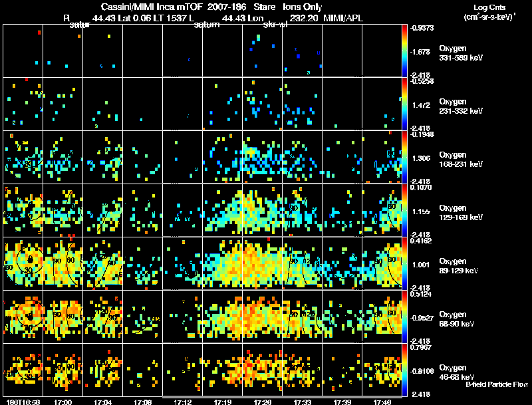Viewport: 532px width, 405px height.
Task: Click the -0.9527 colorbar midpoint value
Action: [422, 318]
